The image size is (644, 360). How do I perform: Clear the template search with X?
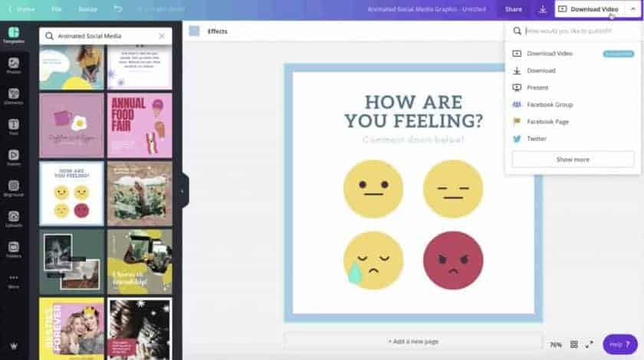click(x=162, y=36)
